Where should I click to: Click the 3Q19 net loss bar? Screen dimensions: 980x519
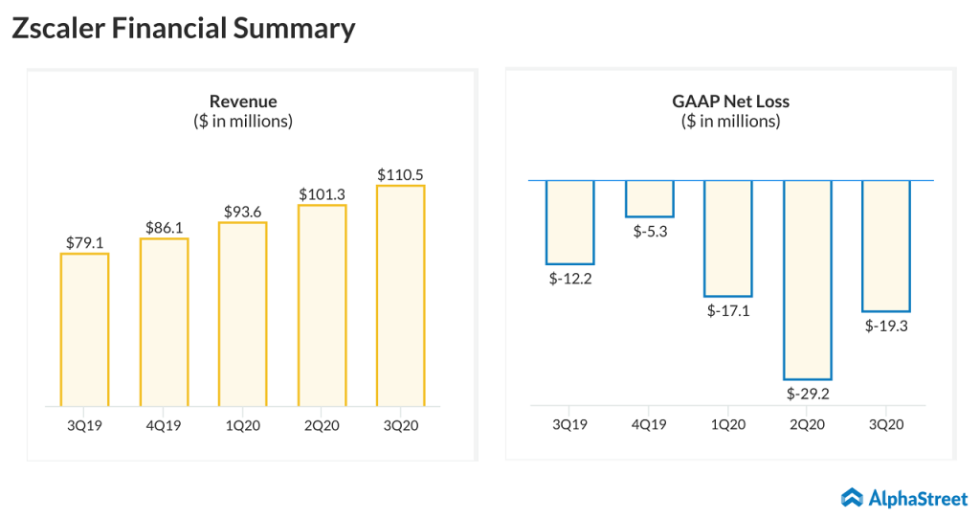tap(570, 221)
